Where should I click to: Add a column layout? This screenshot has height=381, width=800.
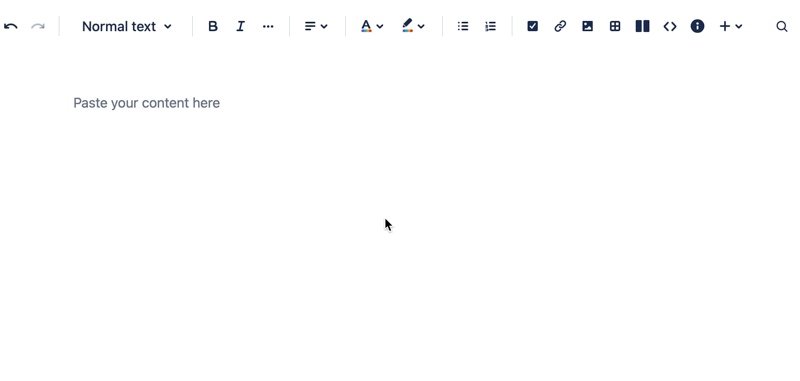tap(642, 26)
